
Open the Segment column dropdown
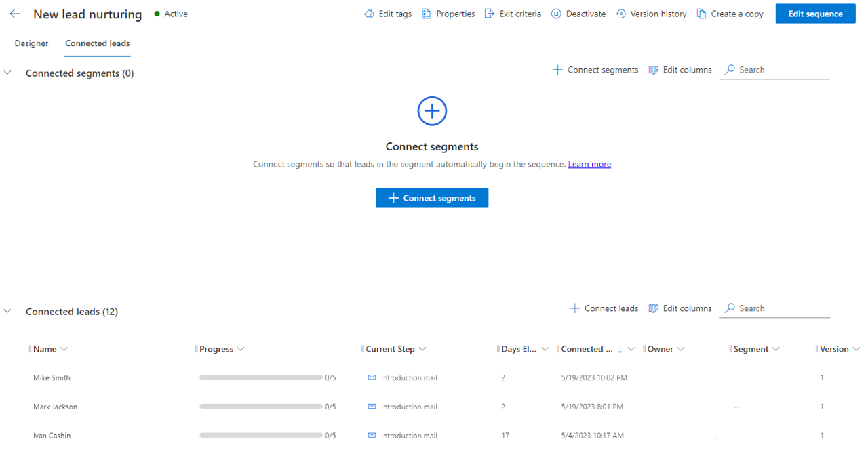(x=776, y=349)
